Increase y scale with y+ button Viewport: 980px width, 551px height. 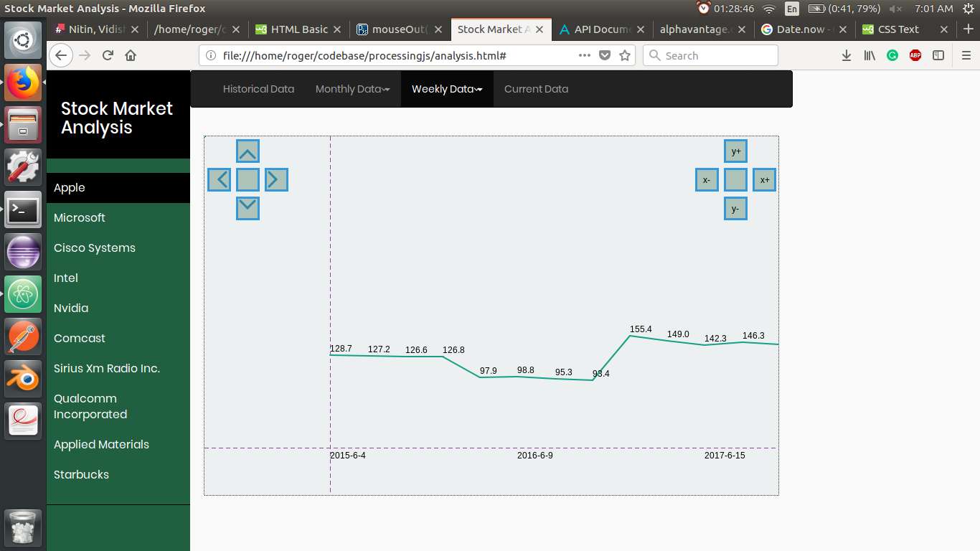(735, 151)
